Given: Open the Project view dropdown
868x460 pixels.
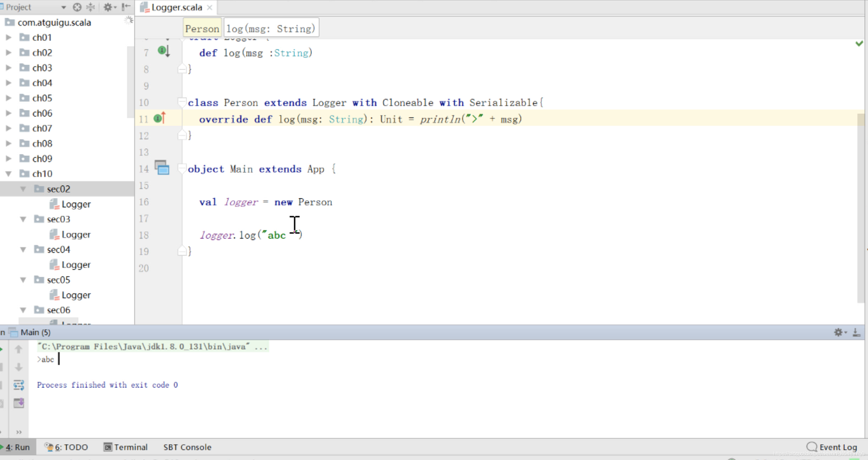Looking at the screenshot, I should [x=63, y=7].
